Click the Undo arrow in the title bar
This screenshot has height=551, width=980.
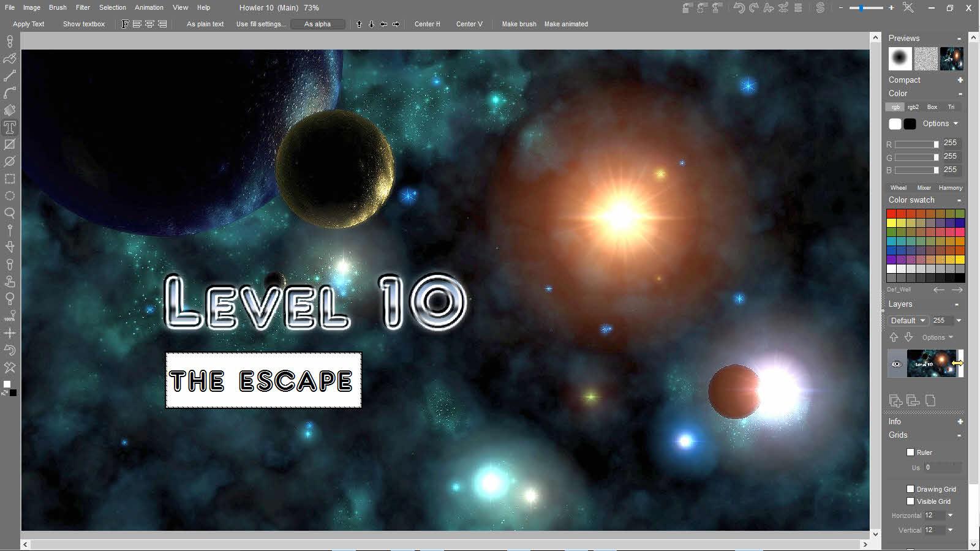coord(738,8)
